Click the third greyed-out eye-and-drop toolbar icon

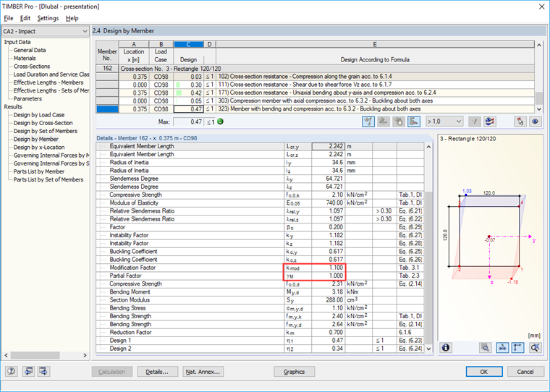pos(399,122)
